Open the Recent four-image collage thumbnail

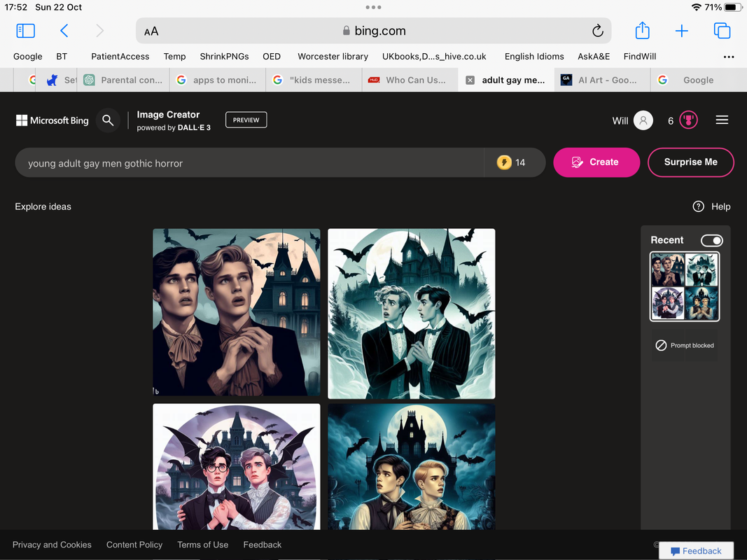tap(685, 287)
